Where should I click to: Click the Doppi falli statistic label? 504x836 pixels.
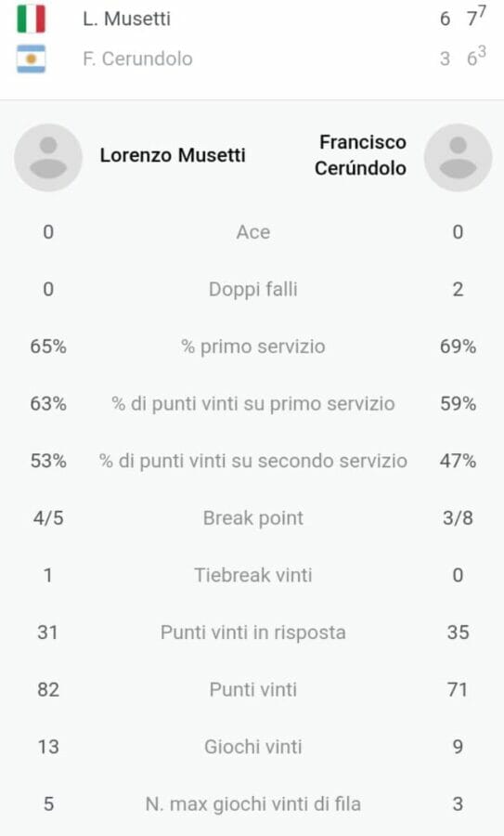(x=253, y=289)
